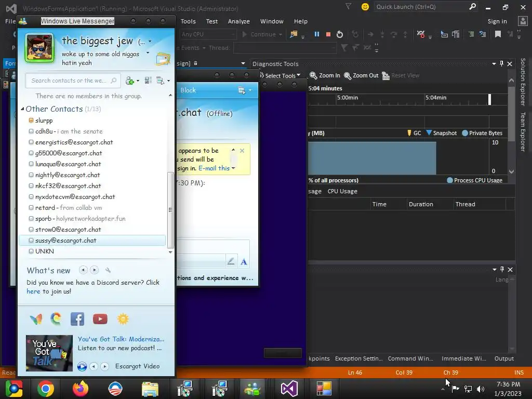
Task: Click the Break All pause button in Visual Studio
Action: tap(316, 34)
